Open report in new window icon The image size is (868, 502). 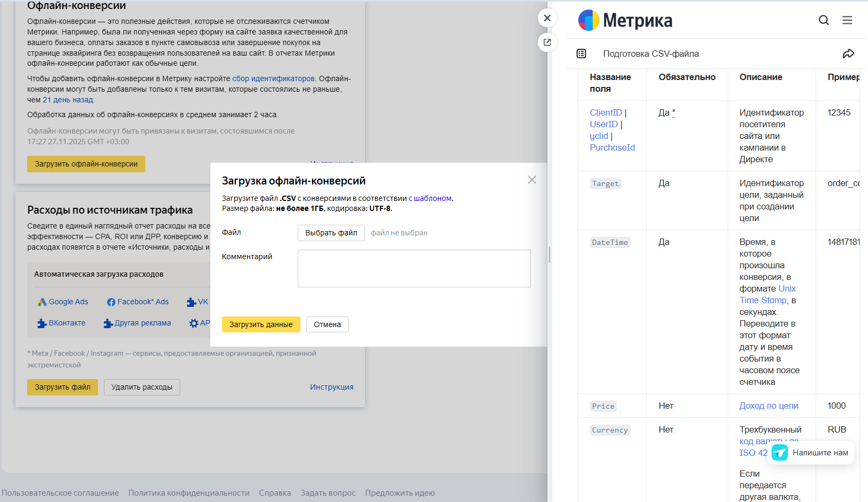(x=547, y=42)
